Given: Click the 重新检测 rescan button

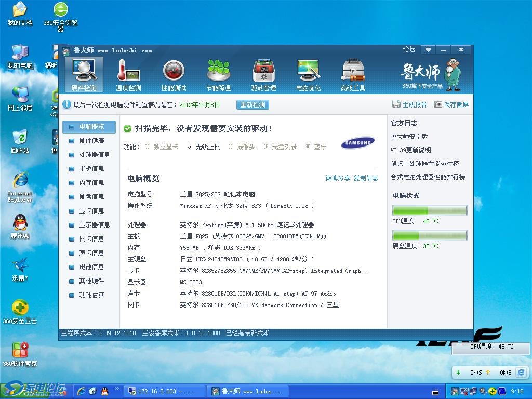Looking at the screenshot, I should (252, 105).
